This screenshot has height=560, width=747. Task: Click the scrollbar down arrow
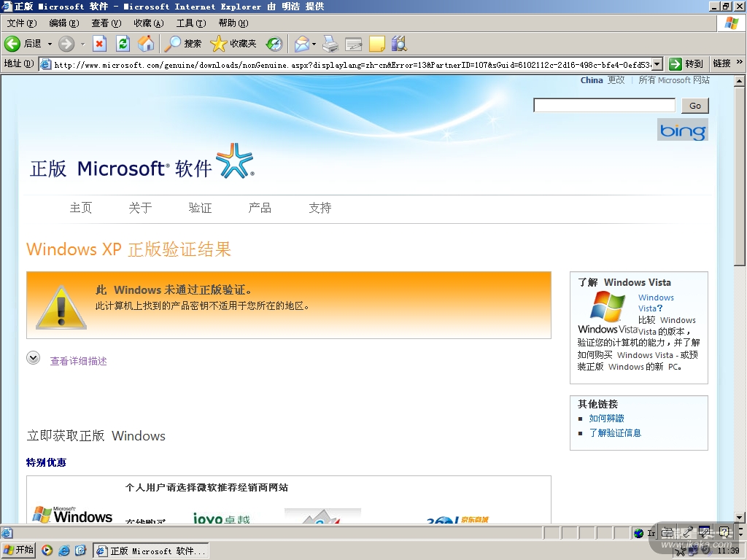(740, 518)
